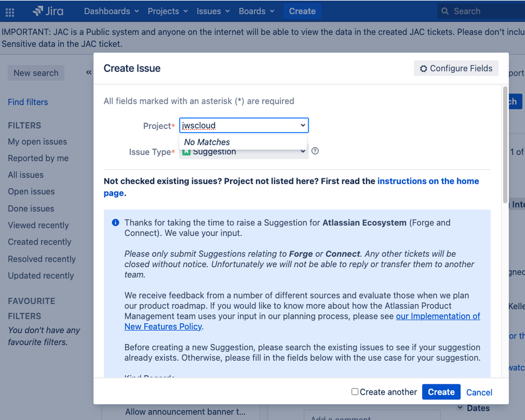Open Configure Fields via the gear icon
Image resolution: width=525 pixels, height=420 pixels.
pyautogui.click(x=423, y=68)
